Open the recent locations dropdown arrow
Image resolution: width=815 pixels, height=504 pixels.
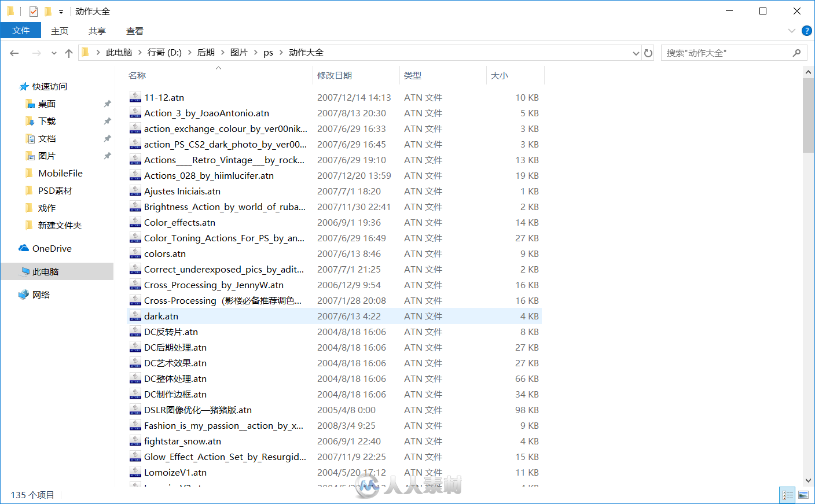[x=54, y=53]
